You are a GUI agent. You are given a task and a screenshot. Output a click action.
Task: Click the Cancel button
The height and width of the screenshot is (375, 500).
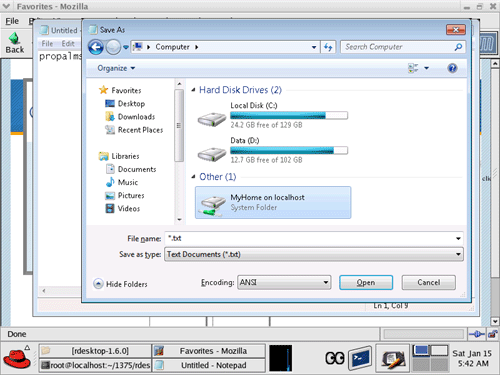(429, 282)
